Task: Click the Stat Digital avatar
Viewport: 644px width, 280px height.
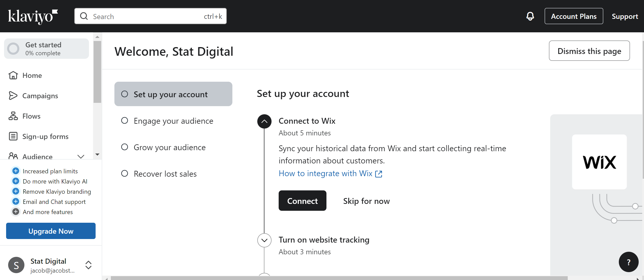Action: [x=16, y=265]
